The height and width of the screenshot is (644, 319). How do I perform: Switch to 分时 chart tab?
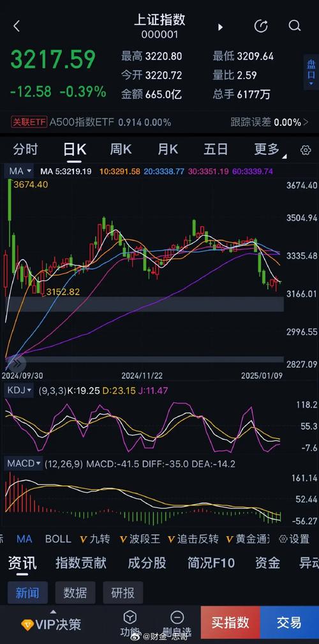coord(26,149)
